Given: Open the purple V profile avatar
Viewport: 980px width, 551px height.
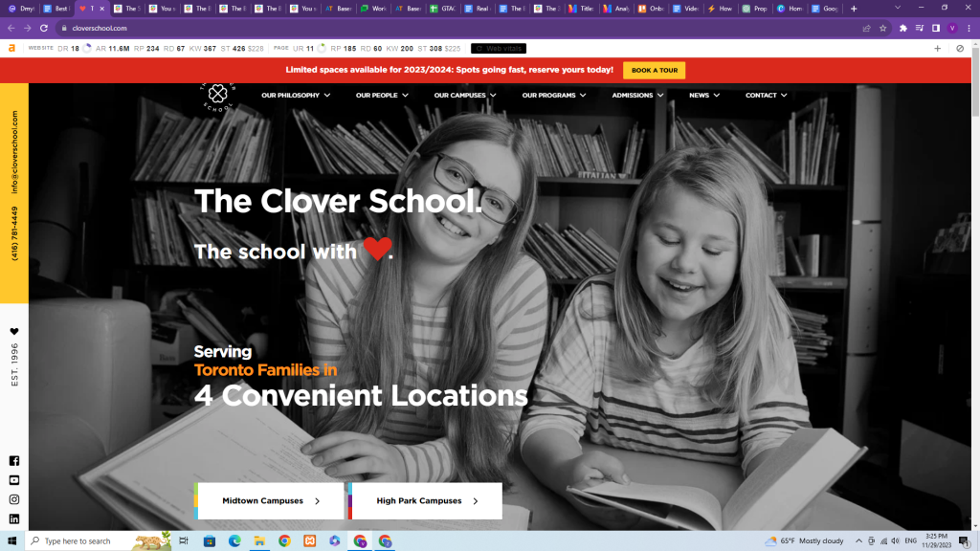Looking at the screenshot, I should [x=952, y=28].
